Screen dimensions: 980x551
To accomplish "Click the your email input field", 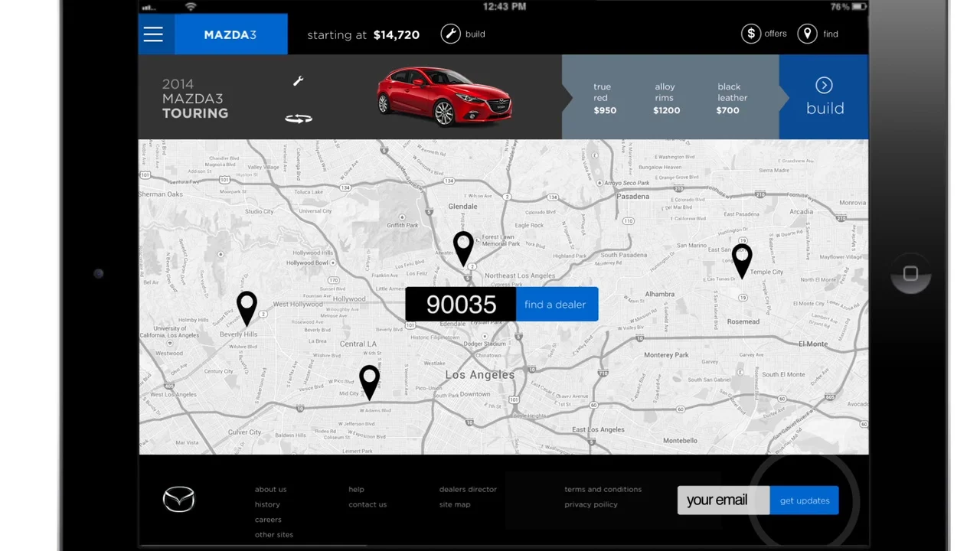I will point(724,500).
